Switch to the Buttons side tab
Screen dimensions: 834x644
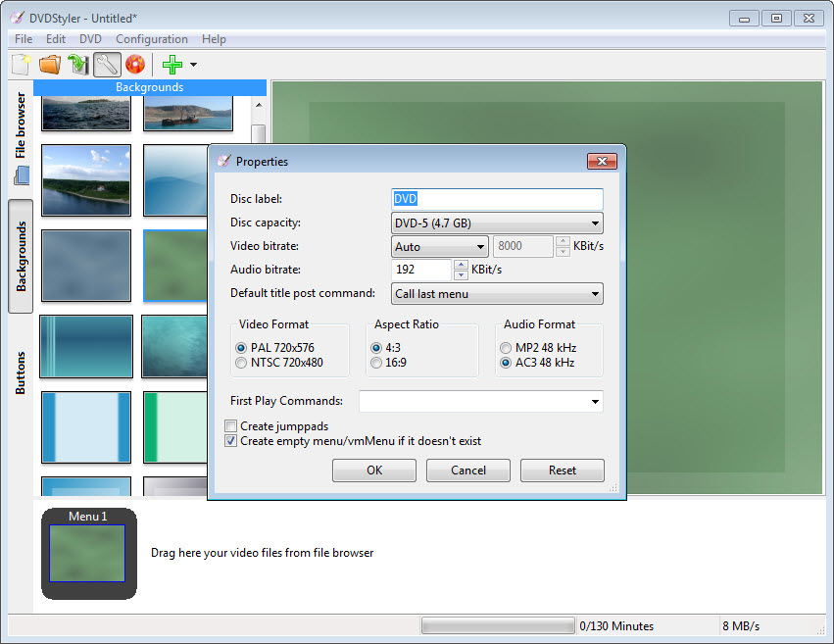point(21,372)
